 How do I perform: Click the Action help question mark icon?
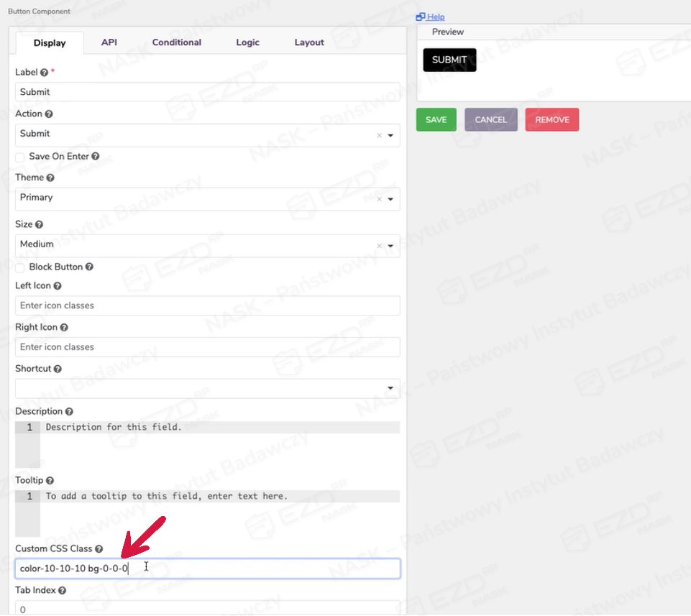(x=49, y=114)
